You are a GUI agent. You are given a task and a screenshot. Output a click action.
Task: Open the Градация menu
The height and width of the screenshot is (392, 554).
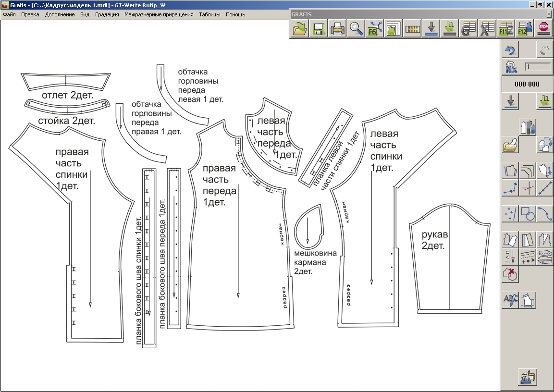click(107, 14)
